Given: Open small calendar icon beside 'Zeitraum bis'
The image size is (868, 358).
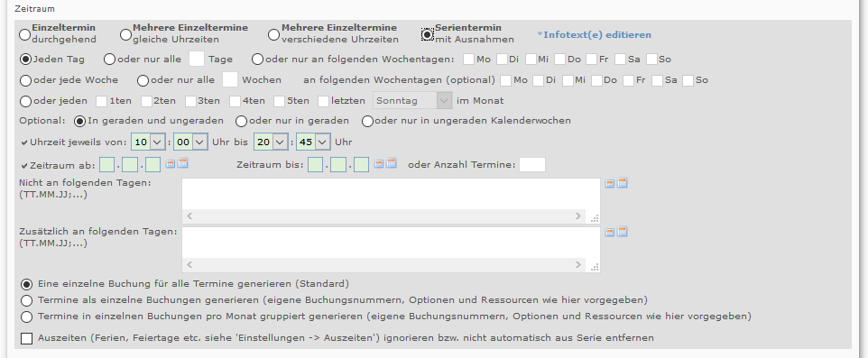Looking at the screenshot, I should [x=379, y=164].
